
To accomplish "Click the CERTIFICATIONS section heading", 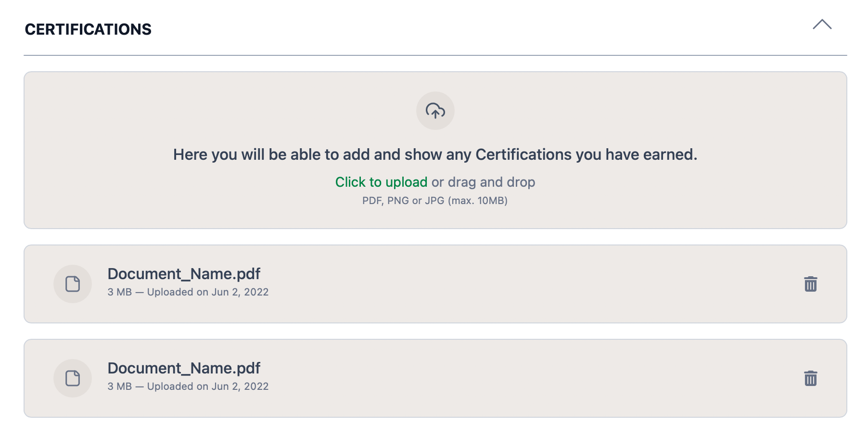I will pyautogui.click(x=88, y=29).
